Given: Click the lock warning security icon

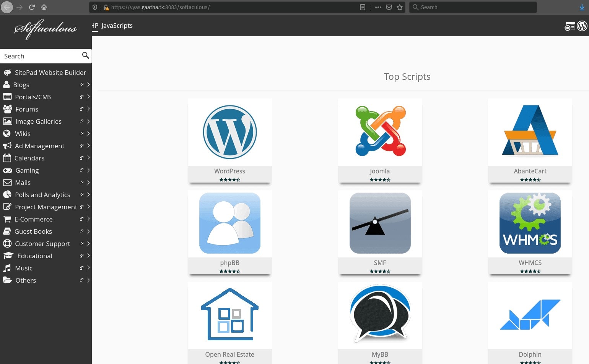Looking at the screenshot, I should coord(106,7).
